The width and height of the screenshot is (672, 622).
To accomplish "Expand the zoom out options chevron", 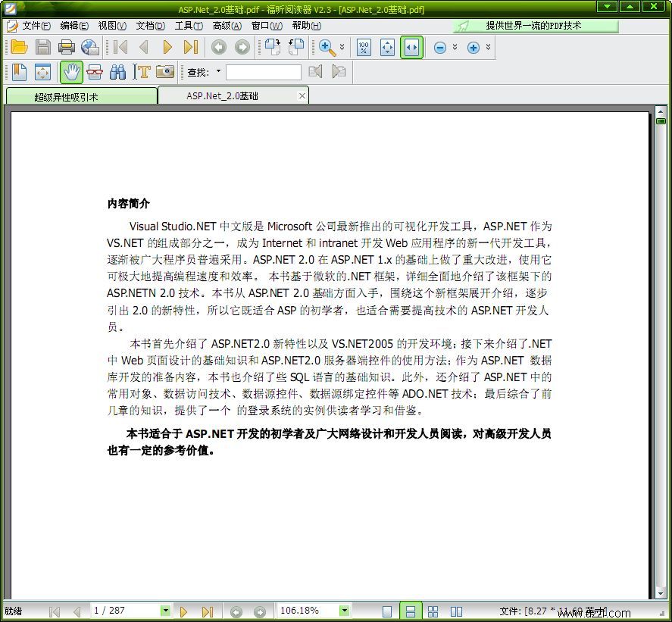I will (x=455, y=47).
